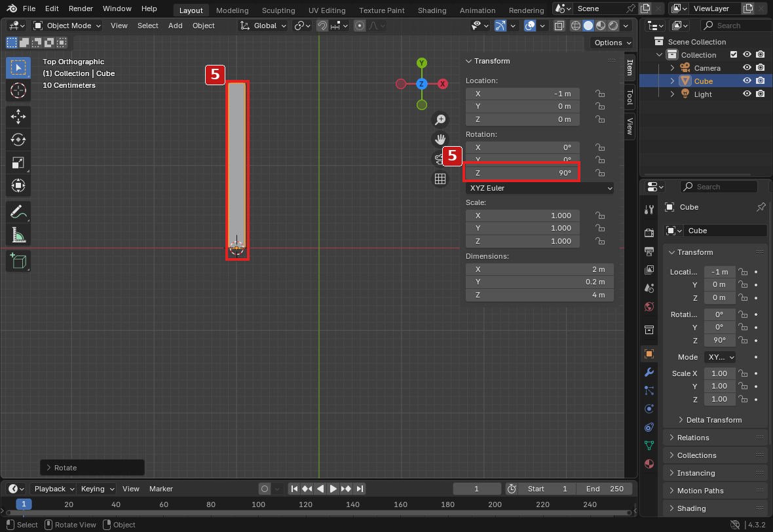This screenshot has height=532, width=773.
Task: Switch to orthographic/perspective grid icon
Action: [440, 179]
